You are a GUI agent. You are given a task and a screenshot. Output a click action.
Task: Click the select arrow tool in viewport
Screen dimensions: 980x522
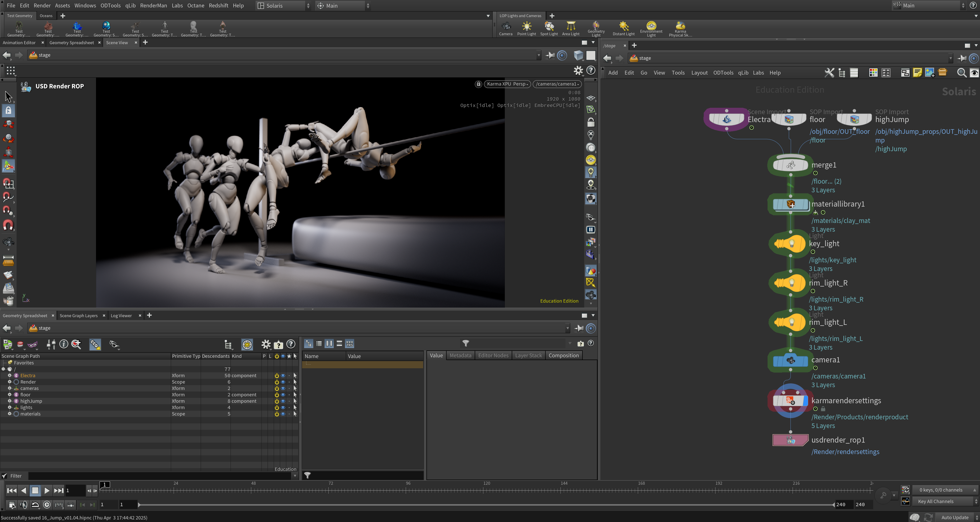(x=8, y=97)
